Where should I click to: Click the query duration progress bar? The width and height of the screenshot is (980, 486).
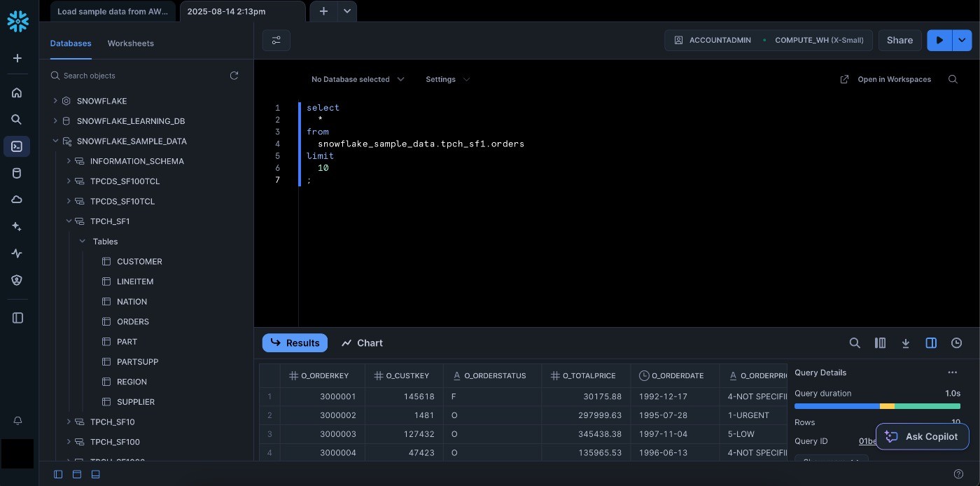[x=877, y=406]
